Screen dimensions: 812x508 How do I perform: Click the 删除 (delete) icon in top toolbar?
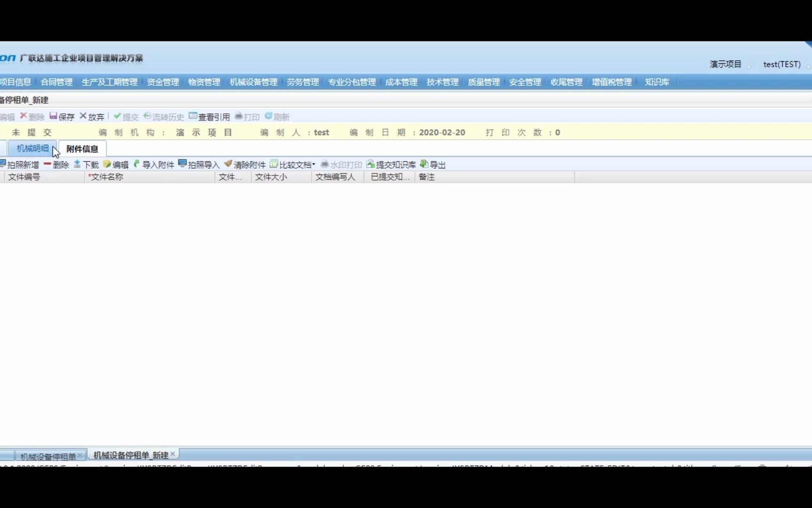coord(23,116)
